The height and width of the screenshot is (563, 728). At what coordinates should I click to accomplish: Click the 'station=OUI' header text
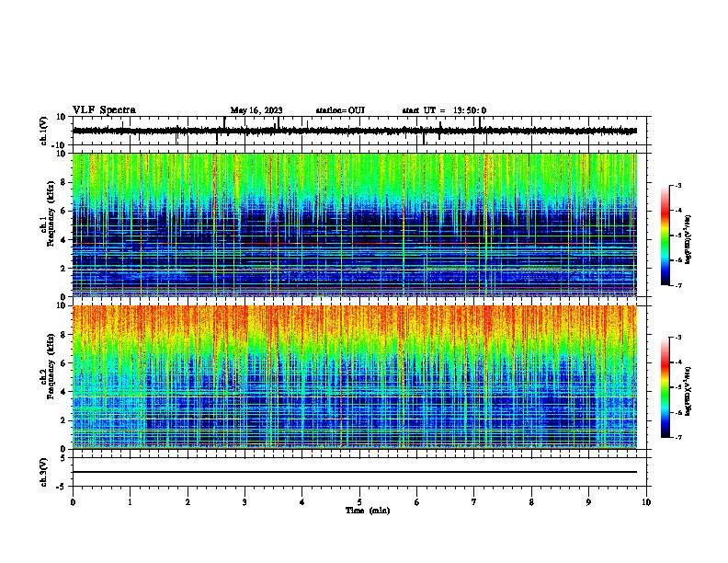(340, 110)
